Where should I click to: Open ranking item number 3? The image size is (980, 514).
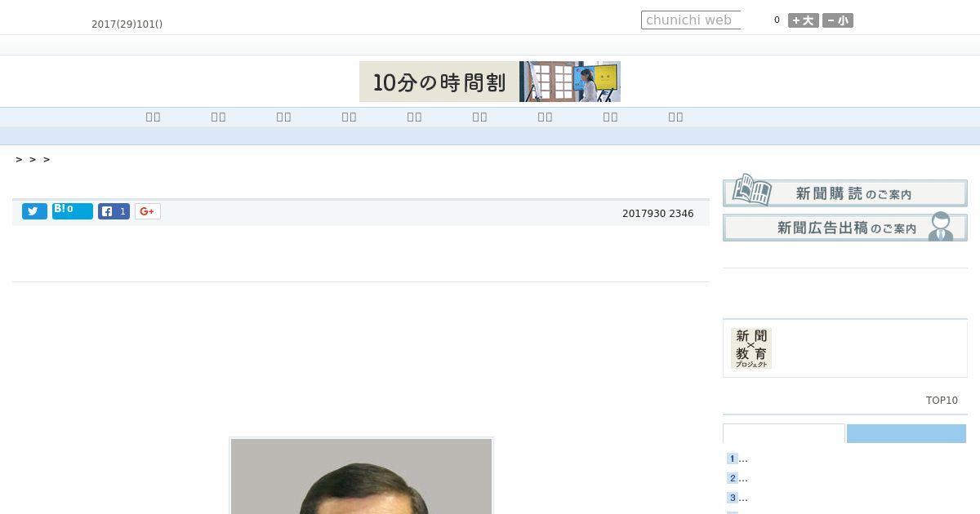(737, 498)
